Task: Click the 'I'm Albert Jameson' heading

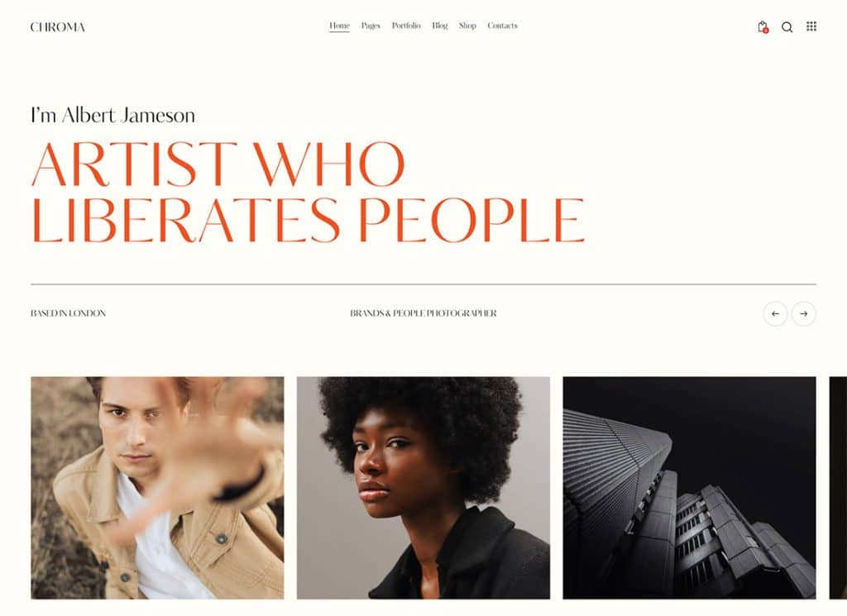Action: pyautogui.click(x=112, y=115)
